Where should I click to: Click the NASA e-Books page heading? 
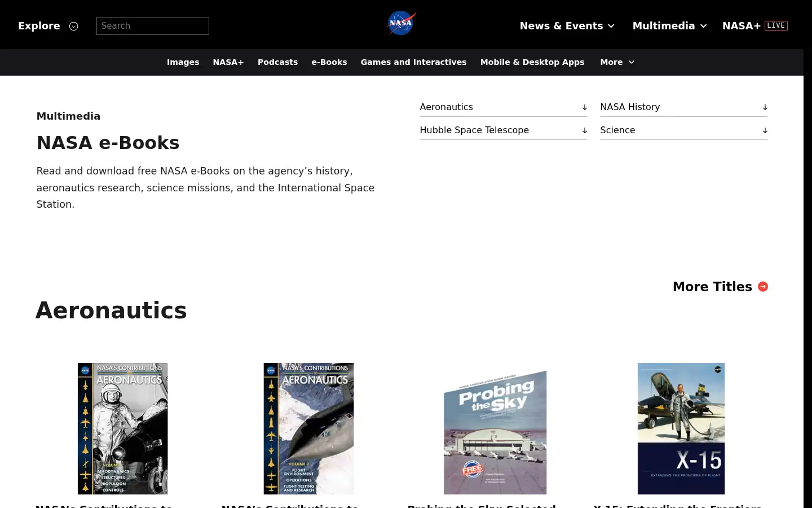[x=108, y=143]
